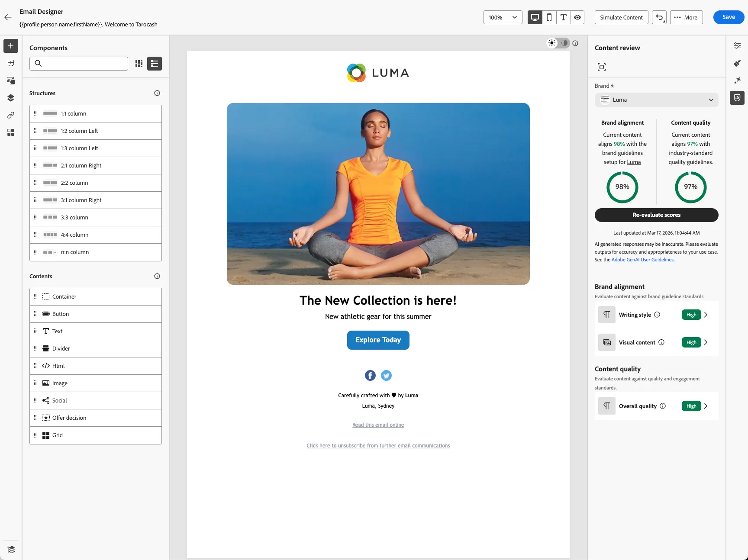
Task: Open the More options menu
Action: 687,17
